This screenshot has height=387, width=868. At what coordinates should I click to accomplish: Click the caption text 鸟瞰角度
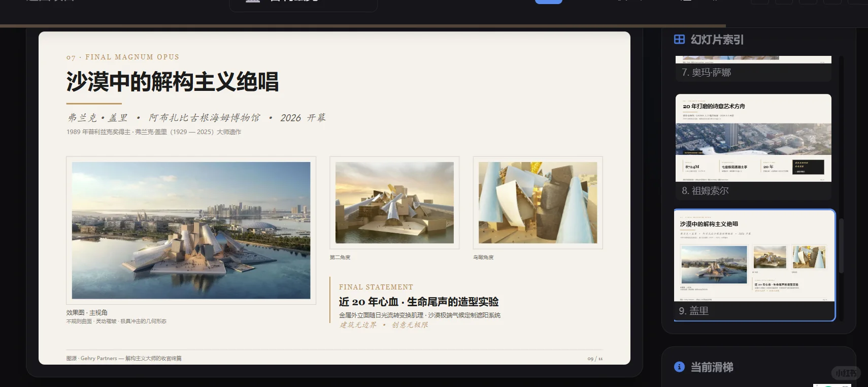pyautogui.click(x=483, y=257)
